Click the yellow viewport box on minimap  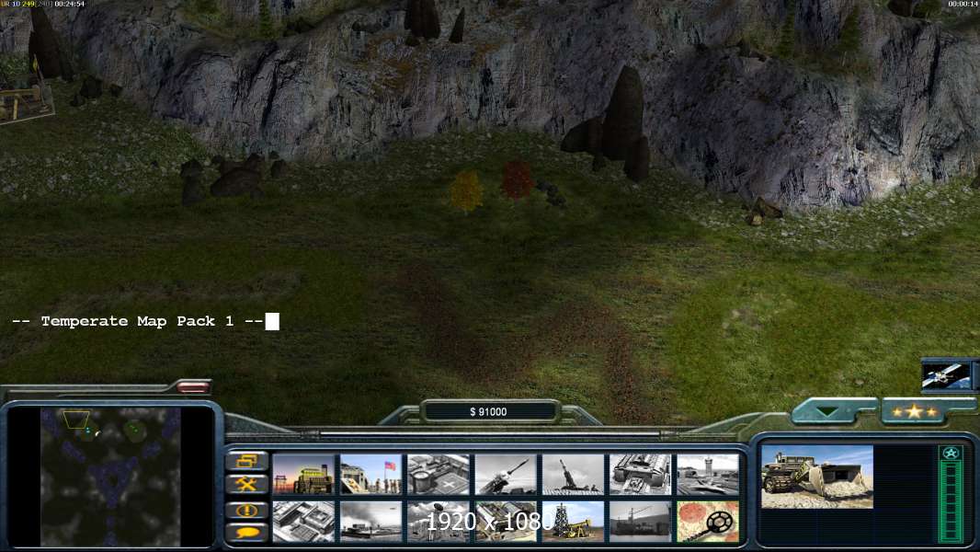coord(76,419)
